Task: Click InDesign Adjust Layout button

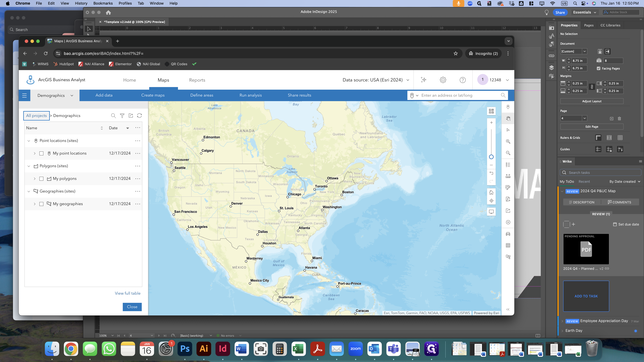Action: pos(592,101)
